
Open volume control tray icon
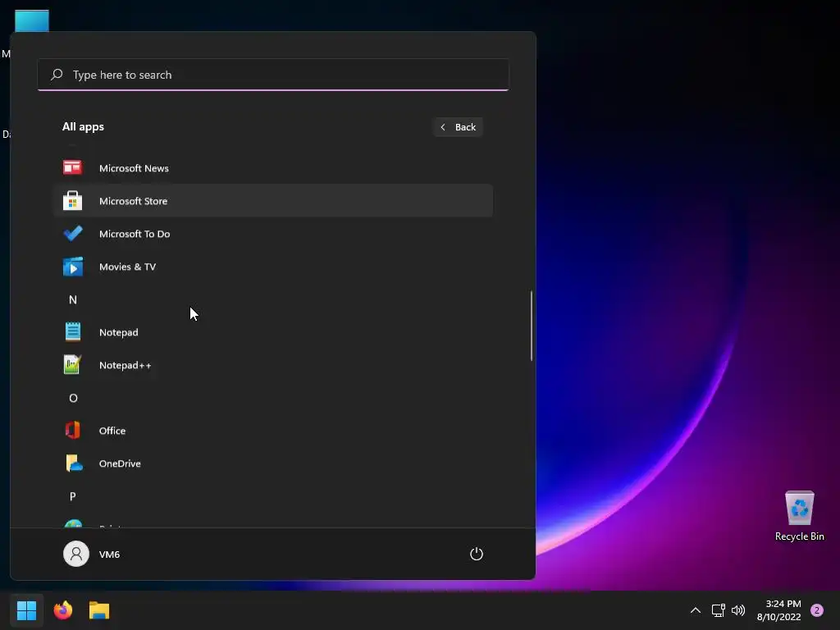pos(738,610)
